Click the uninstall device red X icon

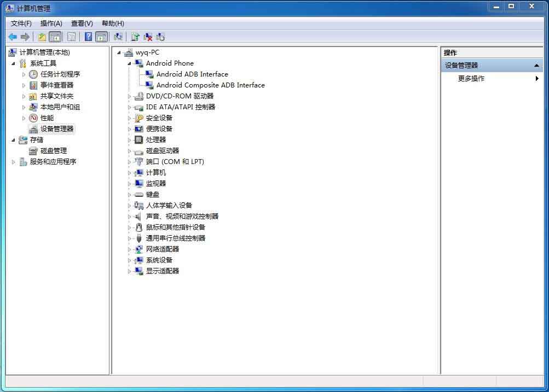148,37
